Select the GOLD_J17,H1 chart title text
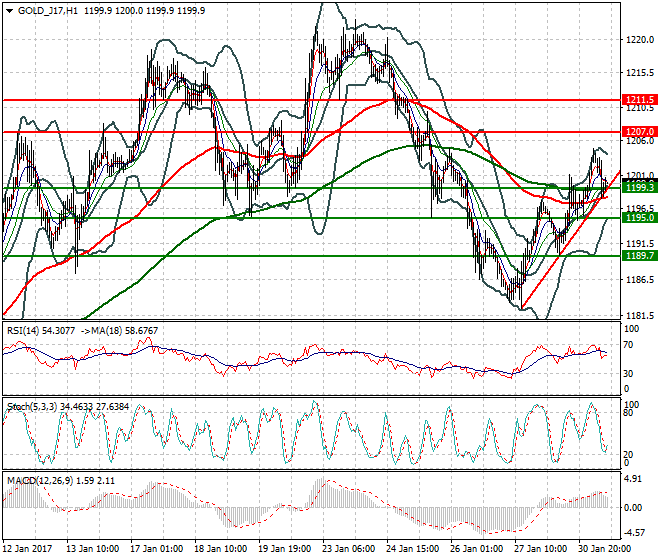This screenshot has width=660, height=560. point(48,11)
